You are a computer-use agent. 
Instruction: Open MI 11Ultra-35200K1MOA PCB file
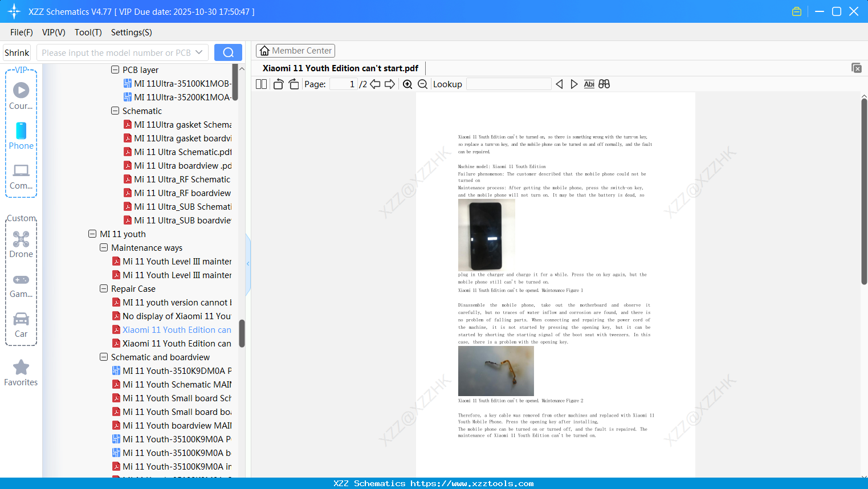tap(177, 97)
